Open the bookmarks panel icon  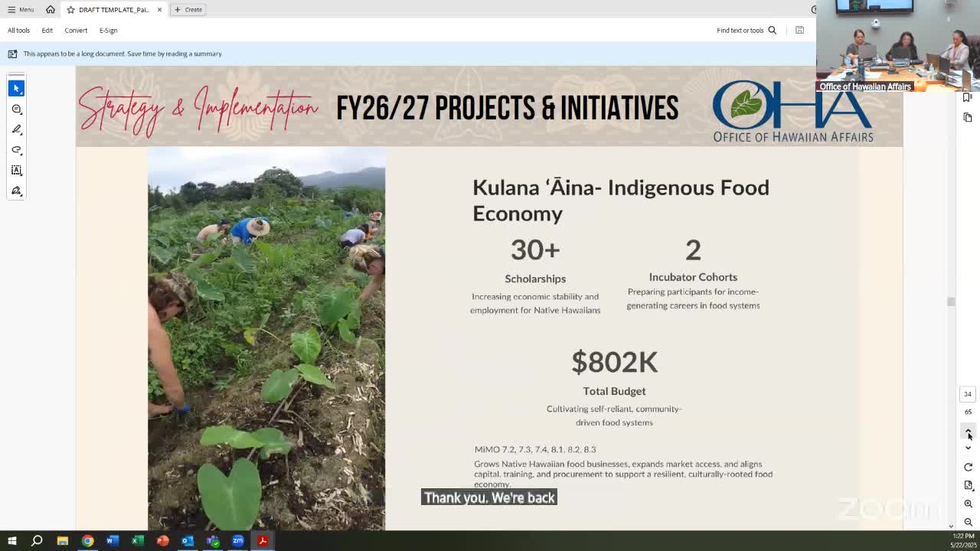(968, 97)
